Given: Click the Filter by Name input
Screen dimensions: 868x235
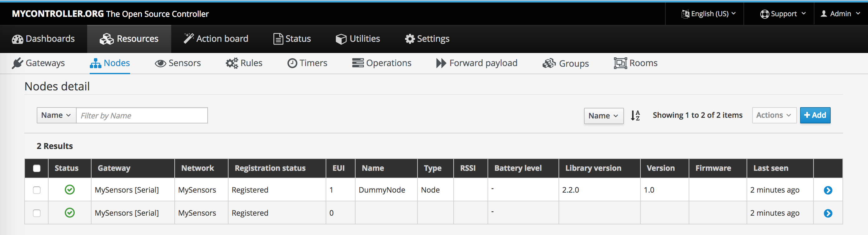Looking at the screenshot, I should 142,115.
